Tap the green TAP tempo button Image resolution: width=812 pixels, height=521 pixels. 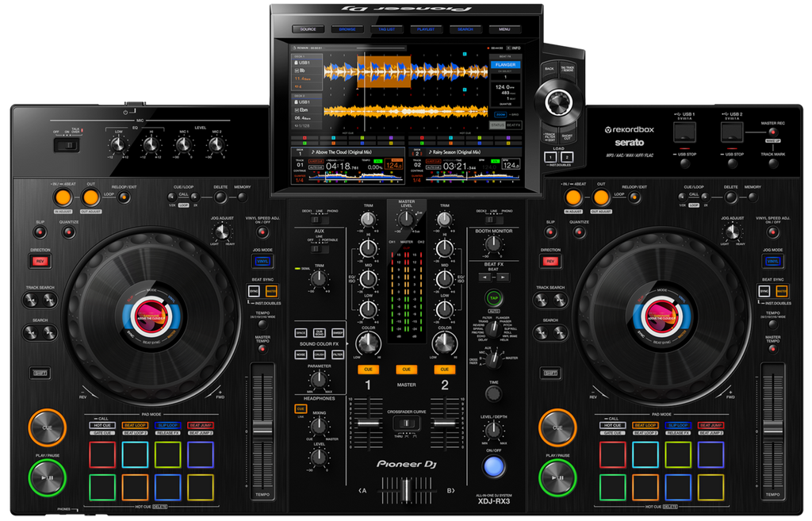(x=493, y=298)
